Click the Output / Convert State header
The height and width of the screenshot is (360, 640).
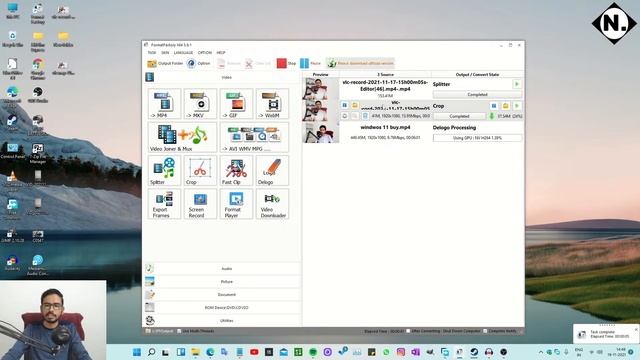point(477,74)
